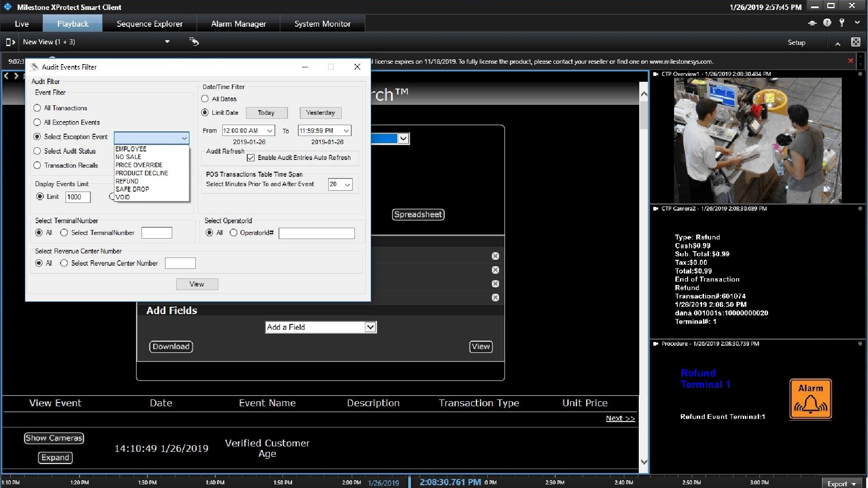868x488 pixels.
Task: Click the reload view icon in toolbar
Action: (x=194, y=42)
